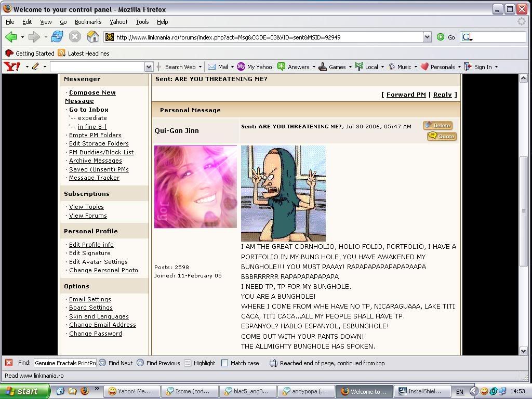This screenshot has height=399, width=532.
Task: Open the Getting Started bookmark
Action: (30, 54)
